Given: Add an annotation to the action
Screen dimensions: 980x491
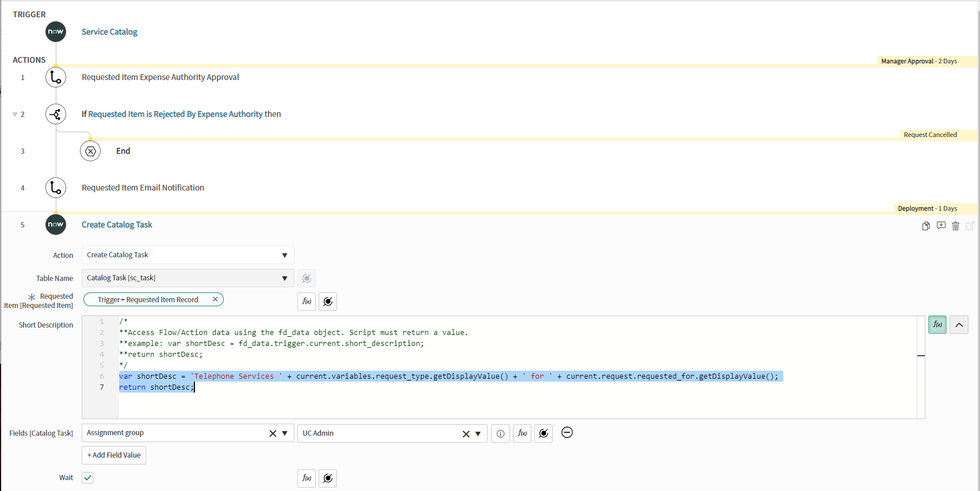Looking at the screenshot, I should [x=941, y=226].
